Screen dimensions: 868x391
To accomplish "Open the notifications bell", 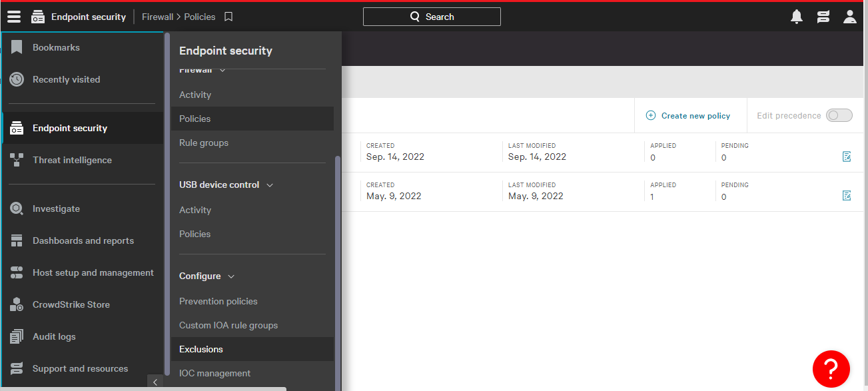I will click(797, 17).
